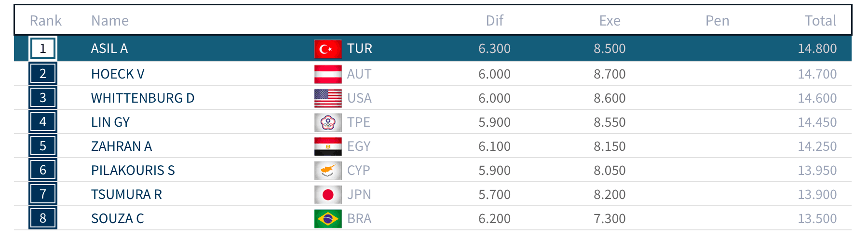The width and height of the screenshot is (868, 239).
Task: Open athlete ASIL A's name link
Action: [109, 49]
